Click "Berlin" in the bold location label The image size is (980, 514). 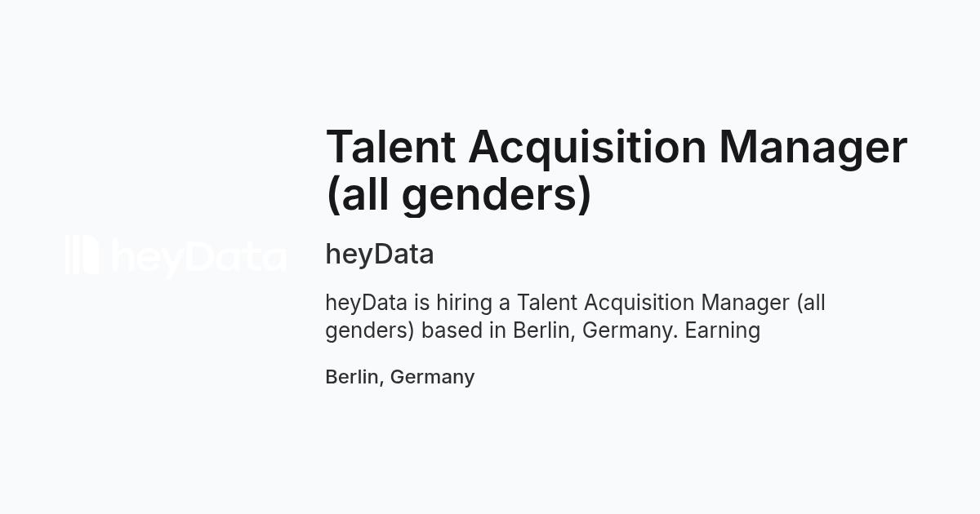point(352,377)
